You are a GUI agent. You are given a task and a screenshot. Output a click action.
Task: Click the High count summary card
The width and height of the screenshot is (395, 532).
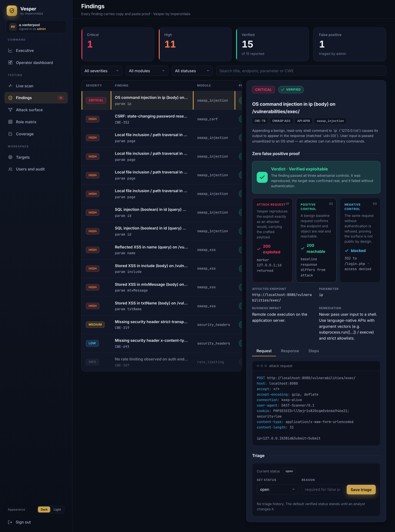[195, 44]
